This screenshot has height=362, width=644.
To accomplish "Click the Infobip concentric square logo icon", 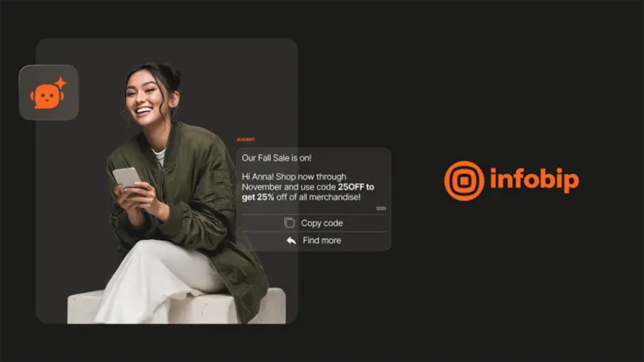I will pos(464,181).
